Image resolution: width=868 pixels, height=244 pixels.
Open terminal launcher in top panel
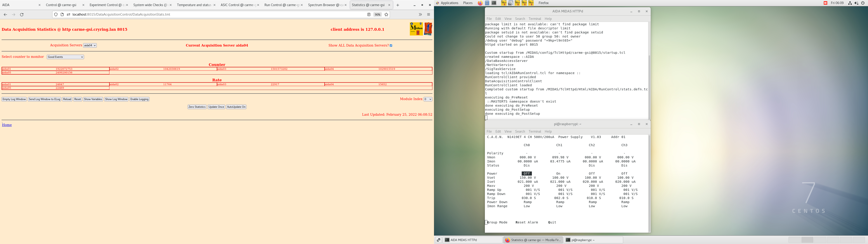pos(494,3)
